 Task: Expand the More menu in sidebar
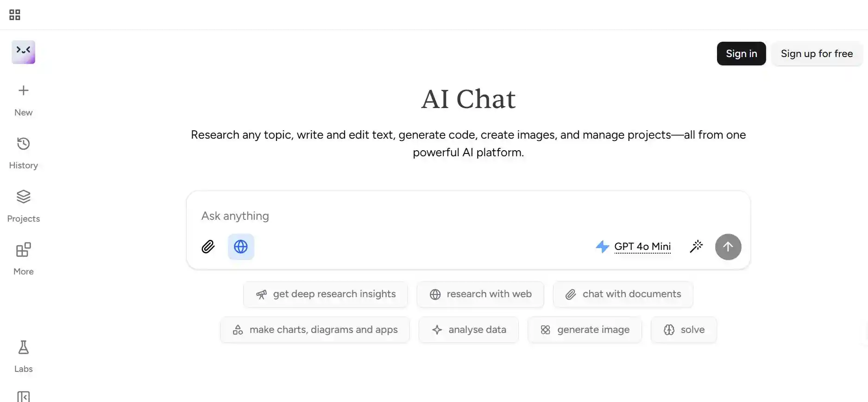(24, 258)
